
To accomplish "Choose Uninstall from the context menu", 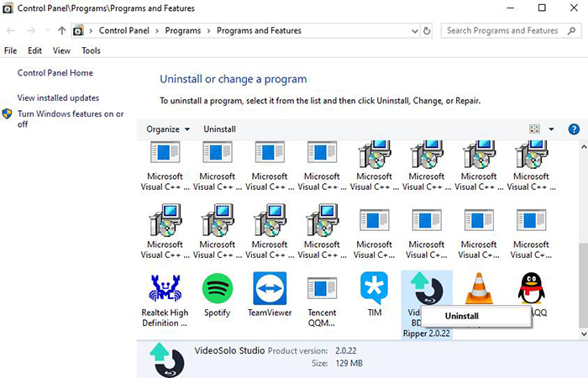I will [476, 316].
